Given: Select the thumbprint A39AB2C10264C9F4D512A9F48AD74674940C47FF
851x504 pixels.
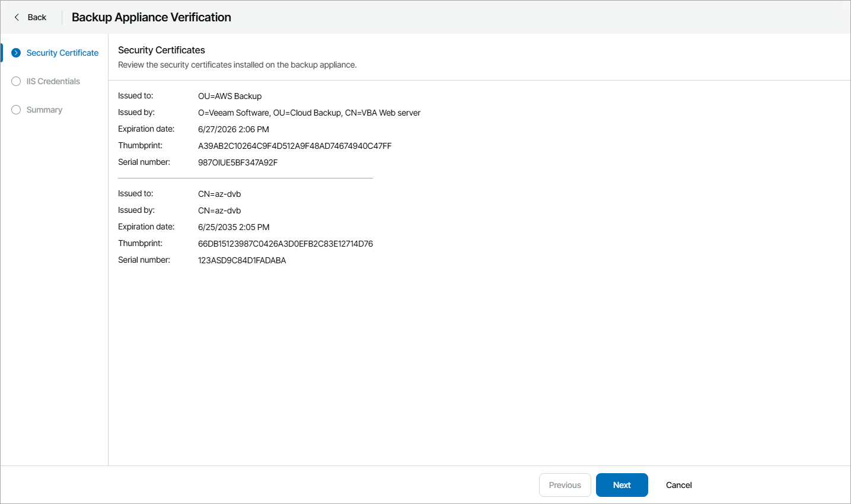Looking at the screenshot, I should (295, 145).
